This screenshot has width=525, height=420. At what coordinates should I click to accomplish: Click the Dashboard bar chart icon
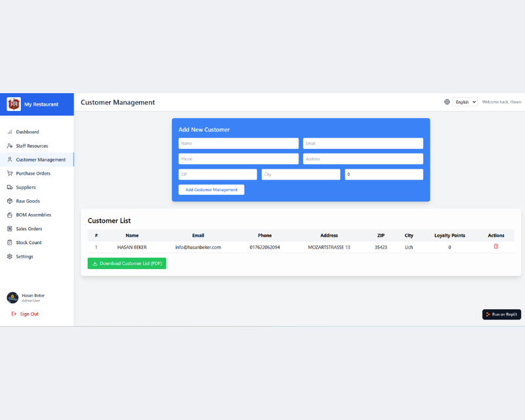point(10,132)
